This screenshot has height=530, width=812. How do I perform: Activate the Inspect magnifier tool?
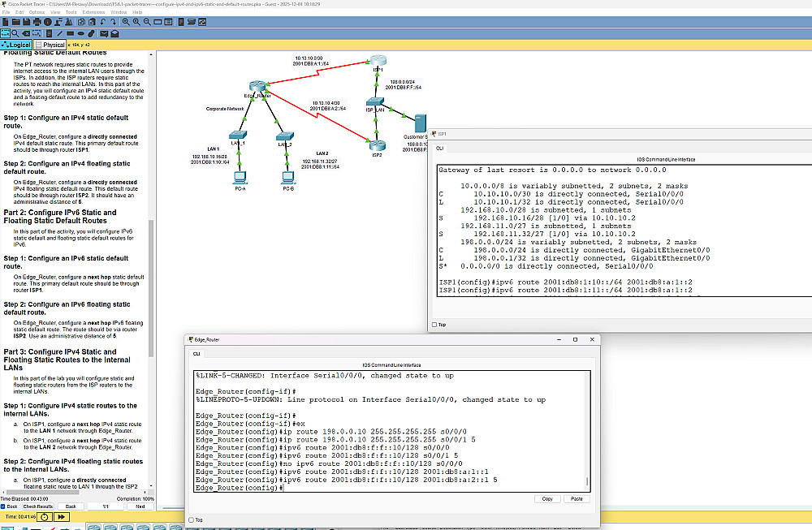15,33
